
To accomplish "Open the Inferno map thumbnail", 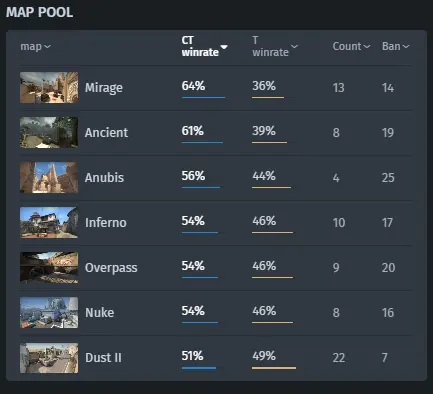I will click(49, 223).
